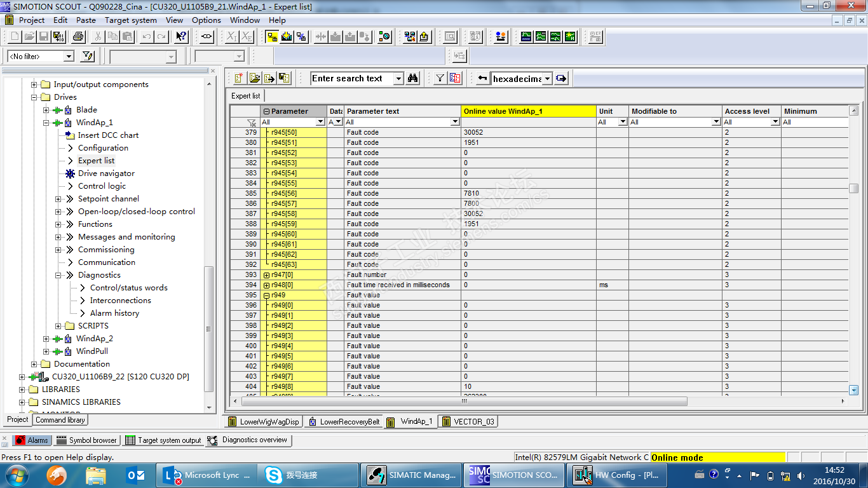Click the funnel filter icon in expert list toolbar
Image resolution: width=868 pixels, height=488 pixels.
point(440,78)
